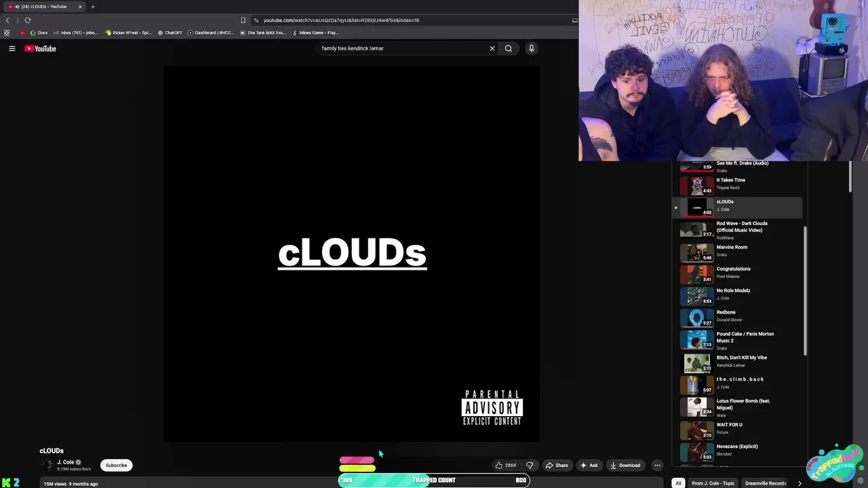Click the address bar URL
Screen dimensions: 868x488
[x=341, y=20]
